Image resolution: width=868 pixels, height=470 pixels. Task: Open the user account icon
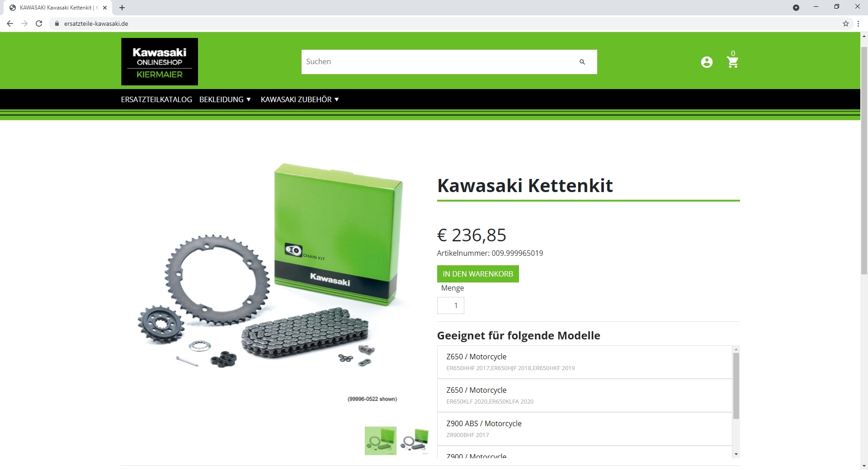pos(707,62)
